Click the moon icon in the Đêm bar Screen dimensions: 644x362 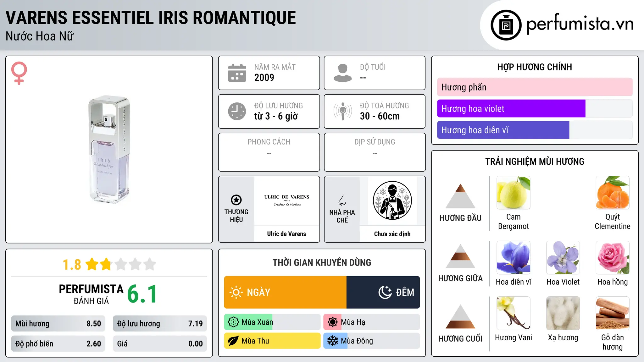tap(385, 292)
